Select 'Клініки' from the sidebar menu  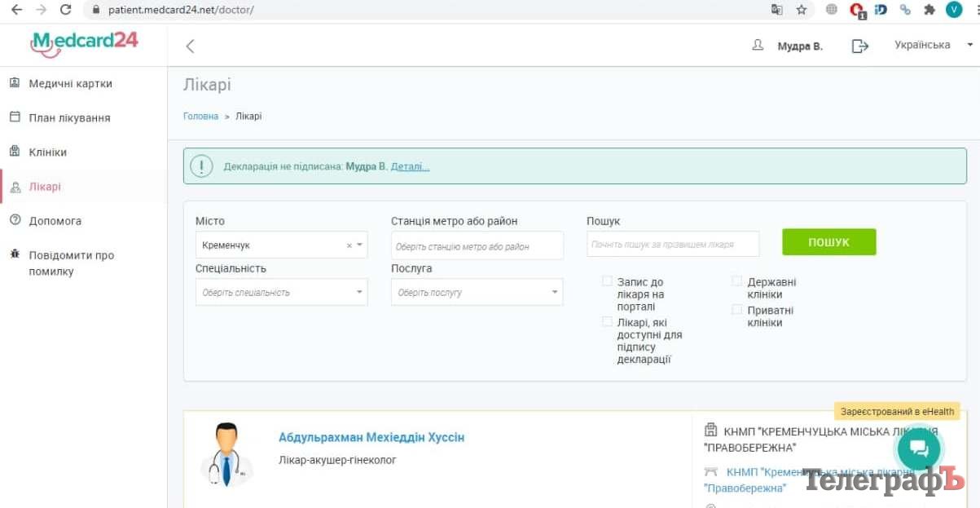click(x=47, y=152)
